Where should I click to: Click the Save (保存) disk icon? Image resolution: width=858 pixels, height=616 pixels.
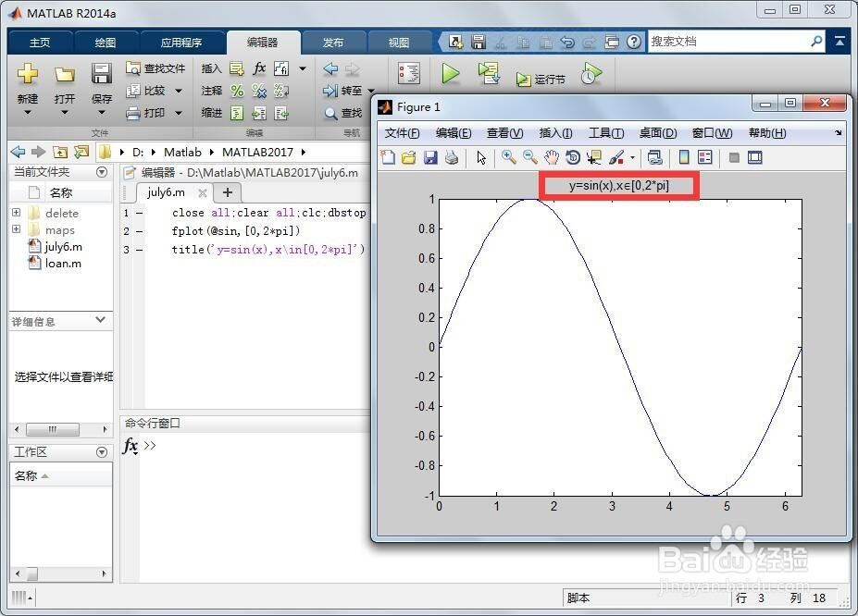click(x=102, y=74)
